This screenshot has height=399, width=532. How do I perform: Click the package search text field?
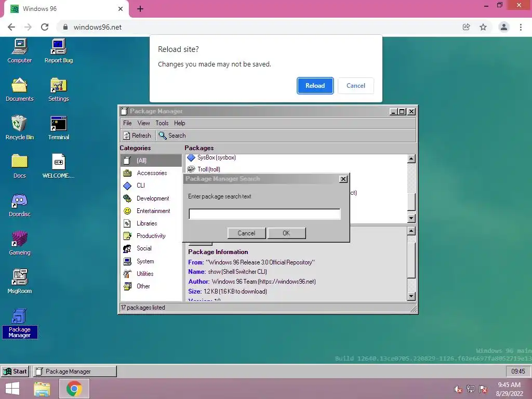[264, 214]
